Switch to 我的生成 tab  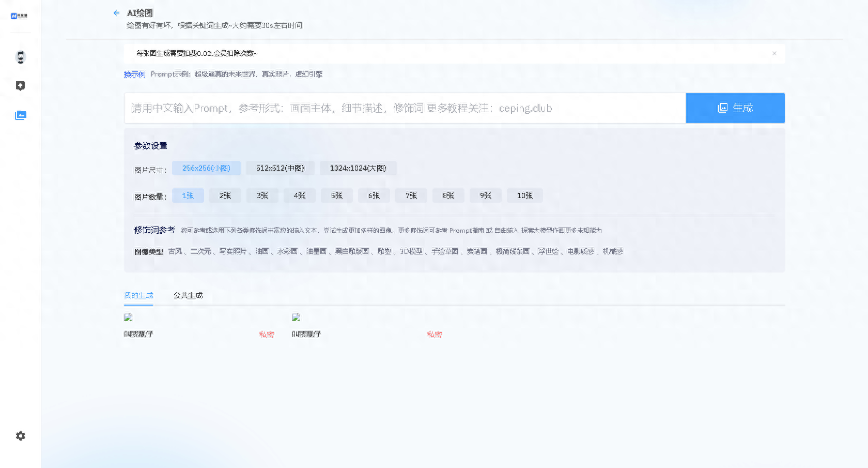138,295
